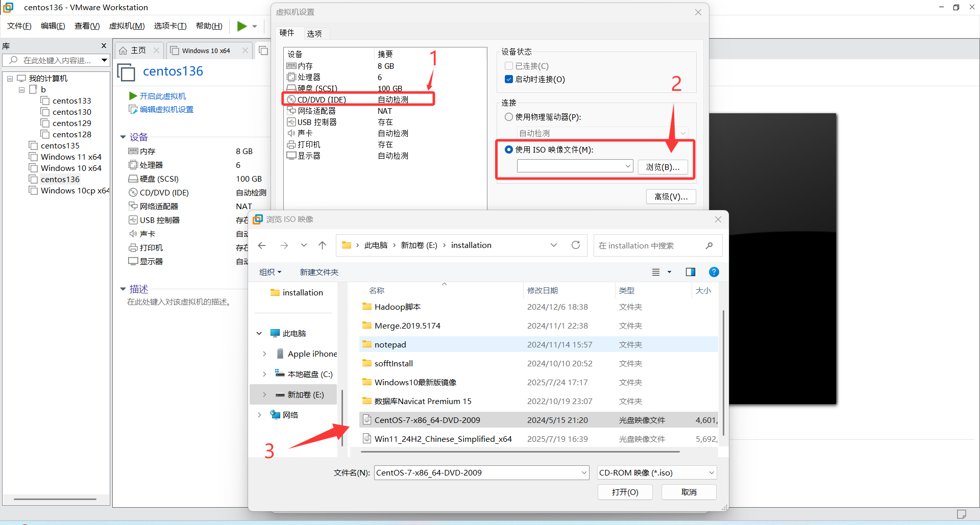Click the 编辑虚拟机设置 link

point(166,110)
